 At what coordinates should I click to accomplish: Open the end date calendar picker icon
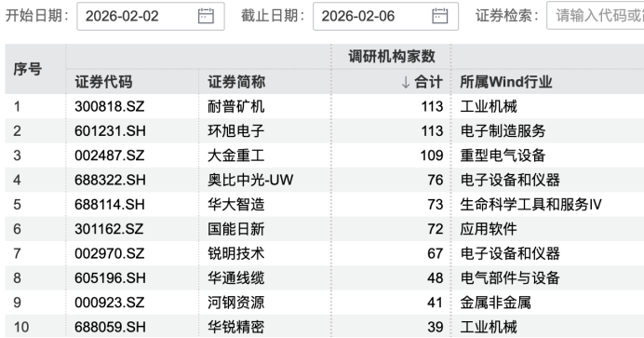coord(440,16)
